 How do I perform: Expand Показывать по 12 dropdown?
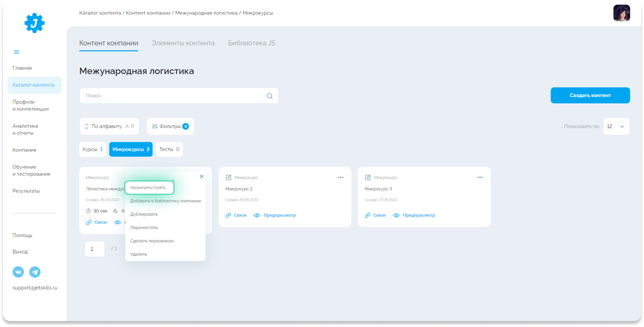coord(617,126)
